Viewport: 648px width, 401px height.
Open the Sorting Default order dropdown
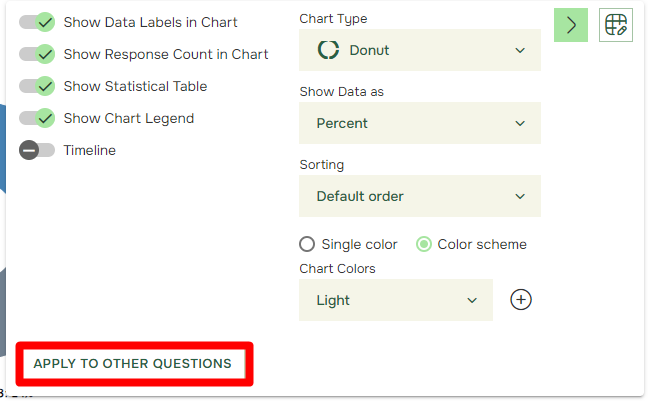click(420, 196)
